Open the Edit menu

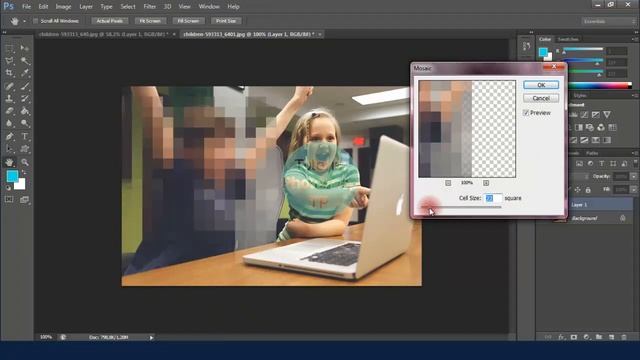[43, 7]
